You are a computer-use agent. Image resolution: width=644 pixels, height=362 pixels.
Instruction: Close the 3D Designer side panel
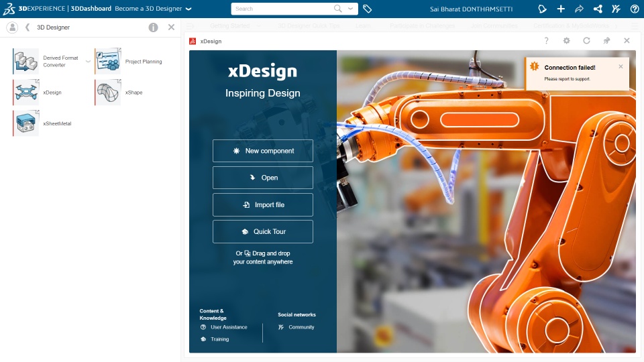pos(171,27)
